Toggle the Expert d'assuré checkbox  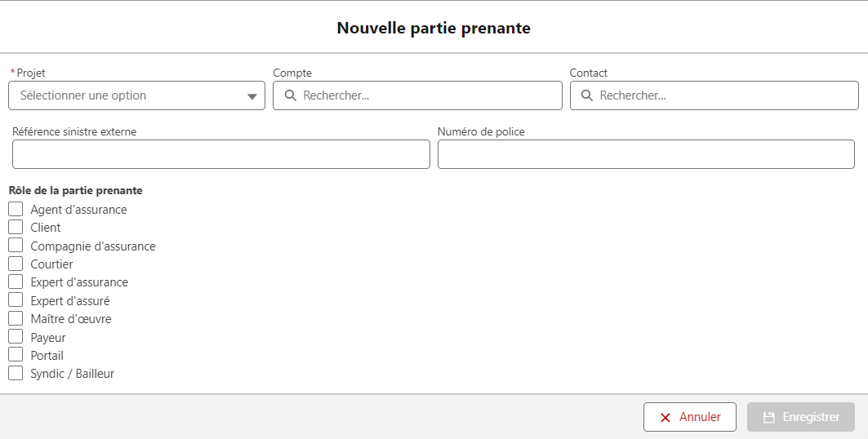point(16,300)
